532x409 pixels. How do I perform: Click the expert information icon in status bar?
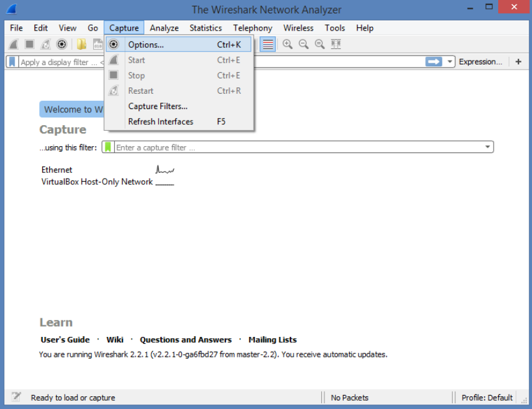(x=16, y=396)
